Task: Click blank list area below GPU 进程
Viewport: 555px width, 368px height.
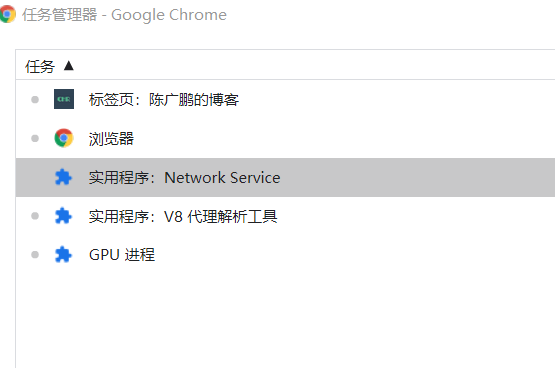Action: tap(285, 318)
